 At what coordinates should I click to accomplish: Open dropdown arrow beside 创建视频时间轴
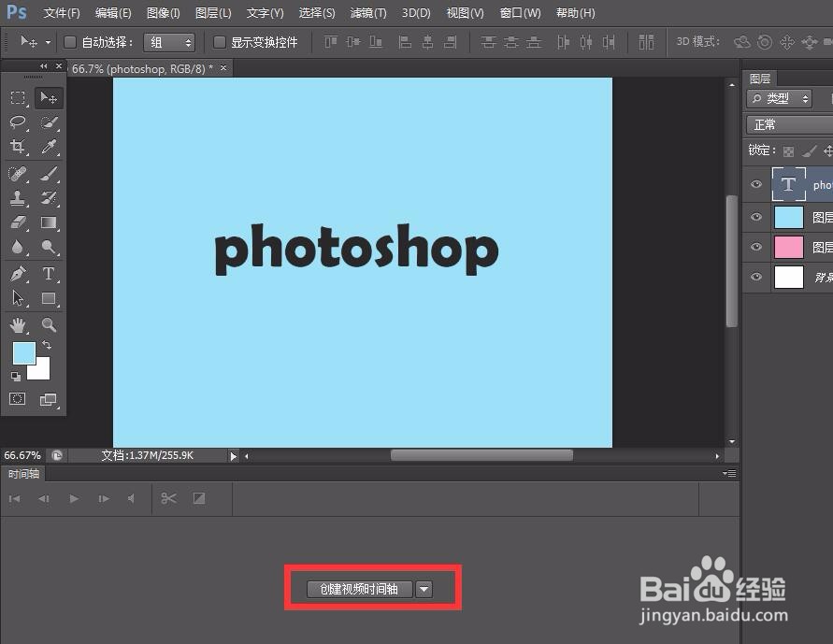tap(424, 589)
